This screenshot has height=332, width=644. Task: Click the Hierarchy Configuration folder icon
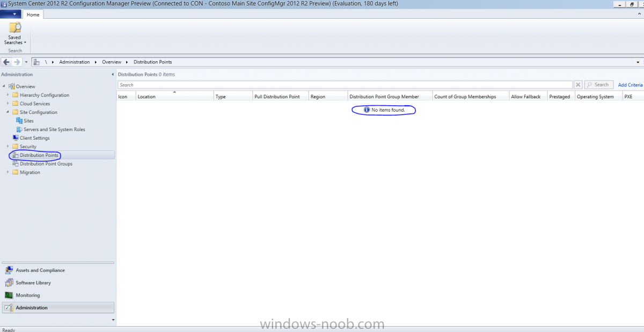(x=15, y=95)
